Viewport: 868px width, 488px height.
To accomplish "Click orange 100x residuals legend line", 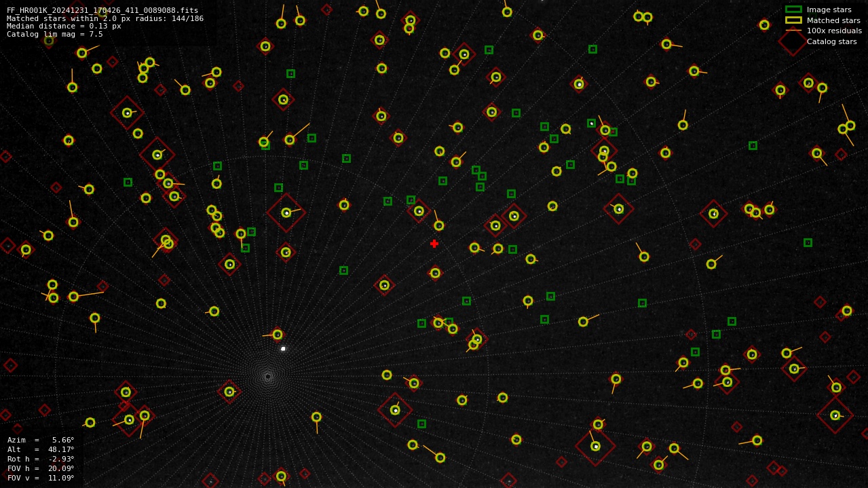I will (x=793, y=31).
